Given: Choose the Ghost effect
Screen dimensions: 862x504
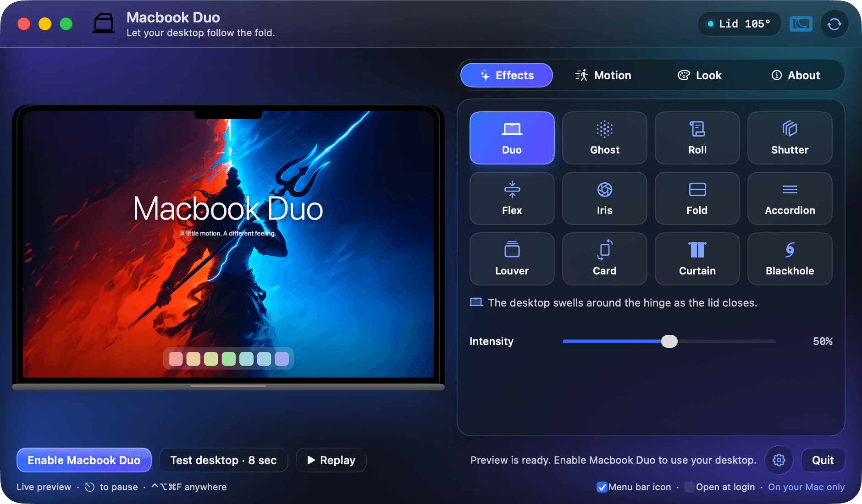Looking at the screenshot, I should 605,138.
